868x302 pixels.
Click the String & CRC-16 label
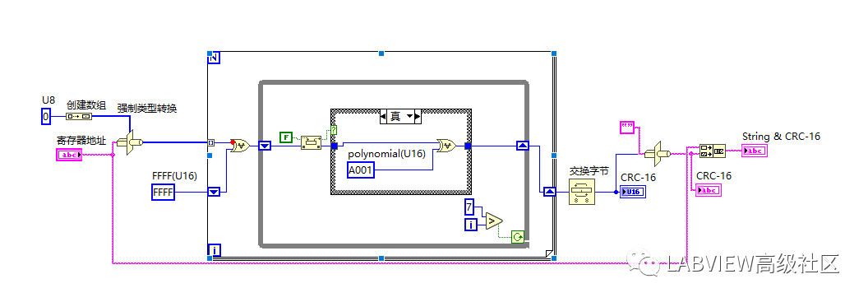tap(781, 136)
